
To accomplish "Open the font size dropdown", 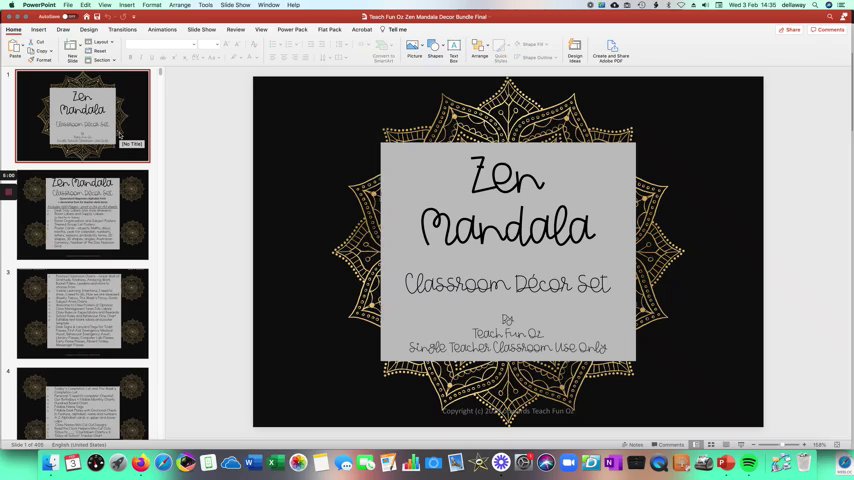I will pyautogui.click(x=217, y=44).
